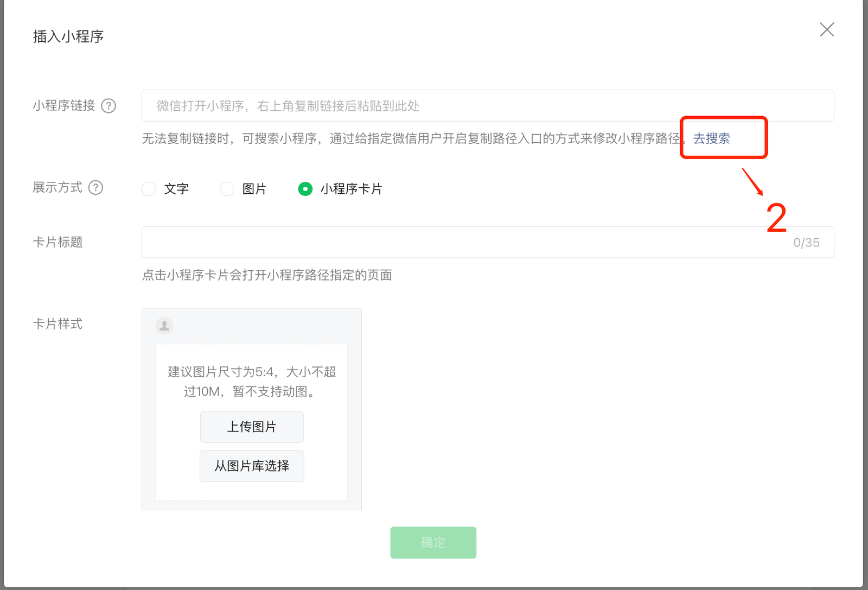Screen dimensions: 868x590
Task: Select the 图片 display radio button
Action: [227, 189]
